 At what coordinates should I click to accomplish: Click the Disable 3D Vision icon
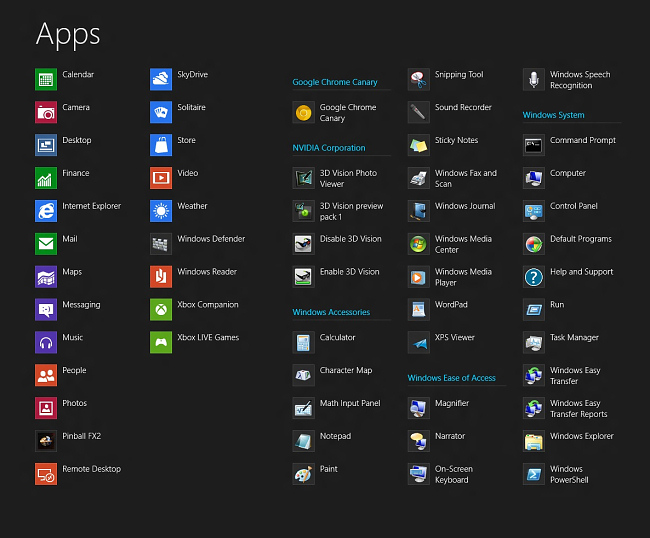click(x=303, y=244)
